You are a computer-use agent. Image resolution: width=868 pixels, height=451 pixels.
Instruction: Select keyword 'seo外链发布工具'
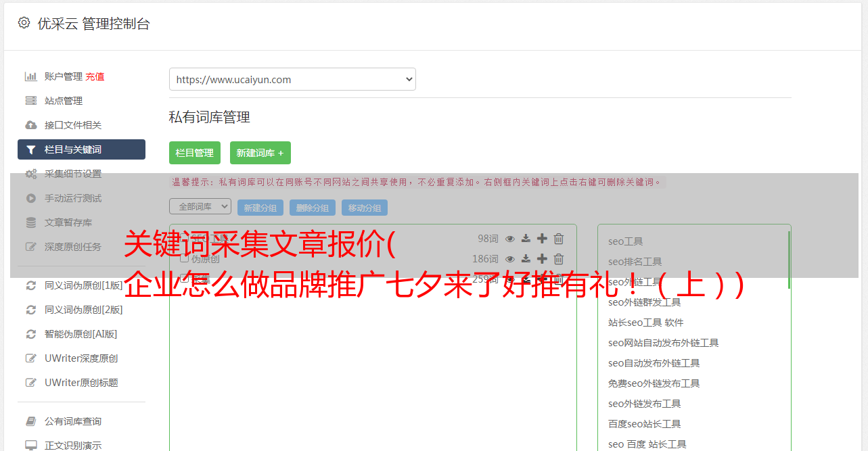(645, 404)
